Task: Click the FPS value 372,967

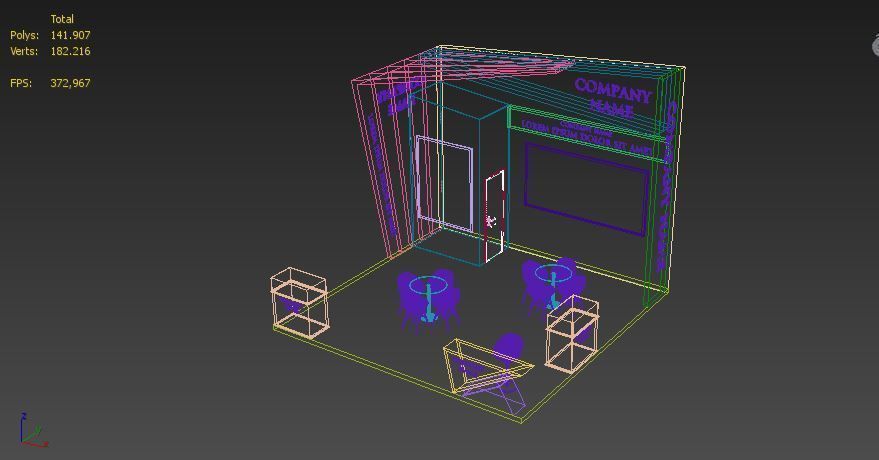Action: coord(70,83)
